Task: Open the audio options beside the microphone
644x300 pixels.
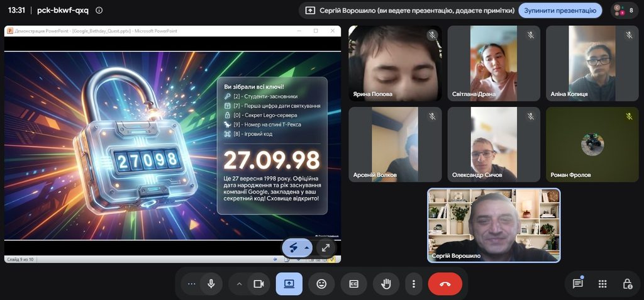Action: [191, 284]
